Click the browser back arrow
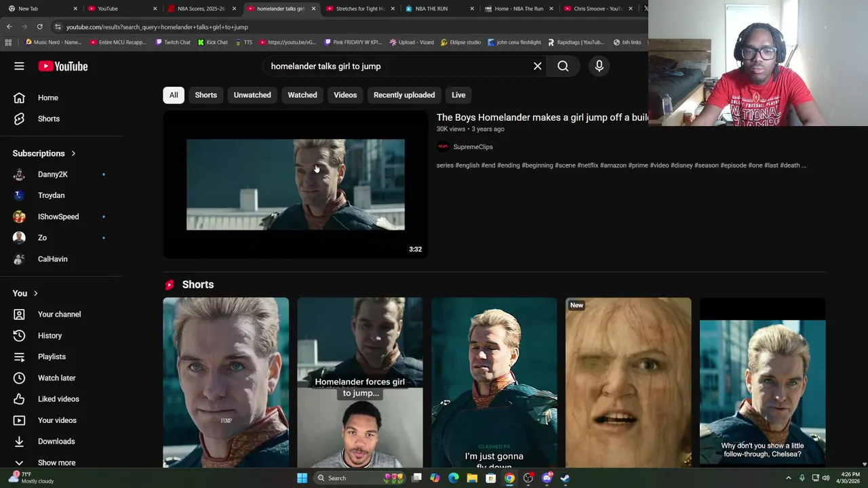The width and height of the screenshot is (868, 488). point(9,27)
